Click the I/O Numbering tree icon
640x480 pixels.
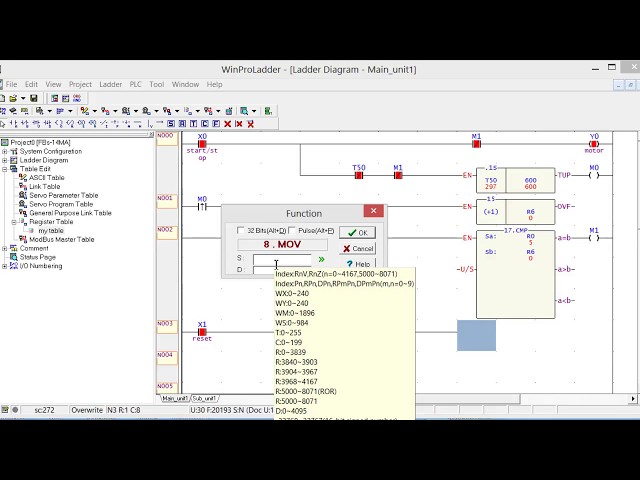[13, 266]
